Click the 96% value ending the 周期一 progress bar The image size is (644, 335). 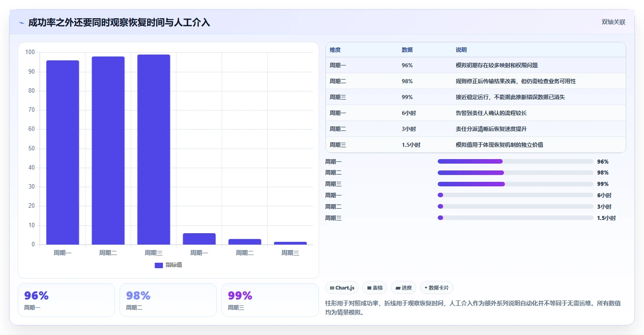click(x=603, y=161)
